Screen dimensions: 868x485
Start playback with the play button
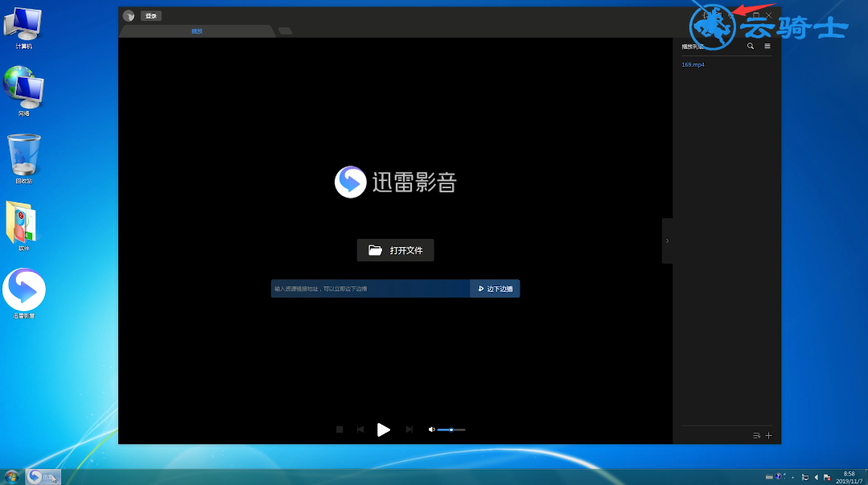pyautogui.click(x=384, y=430)
